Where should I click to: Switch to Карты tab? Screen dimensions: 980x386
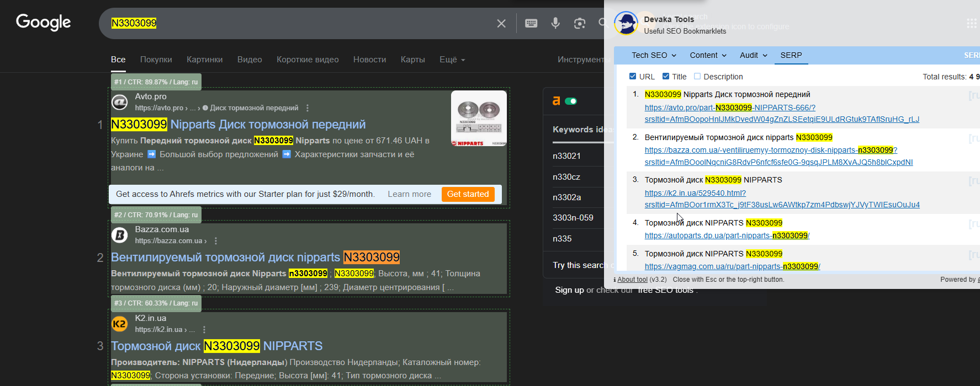tap(413, 60)
